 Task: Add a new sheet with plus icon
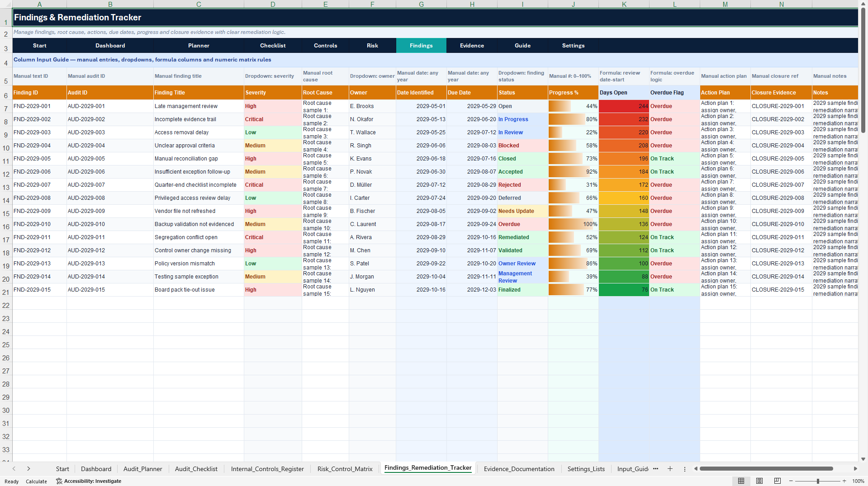670,469
